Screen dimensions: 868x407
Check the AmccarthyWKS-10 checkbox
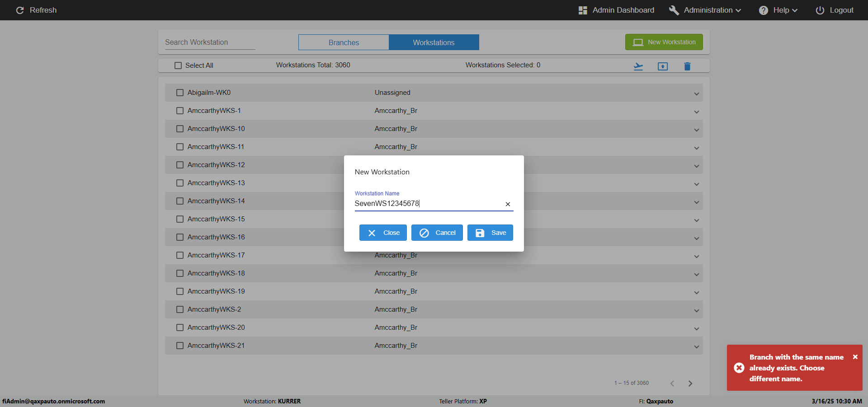pos(180,129)
